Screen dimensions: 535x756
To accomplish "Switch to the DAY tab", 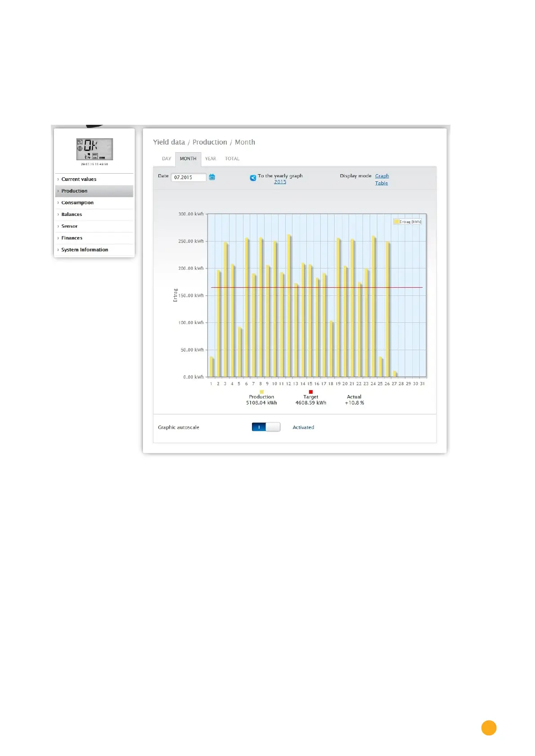I will [167, 158].
